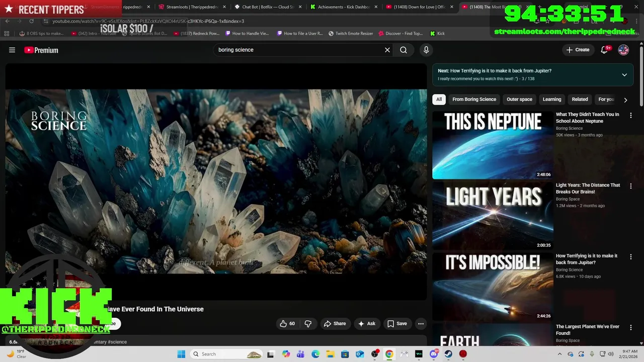Click the Chrome address bar URL

click(x=148, y=21)
